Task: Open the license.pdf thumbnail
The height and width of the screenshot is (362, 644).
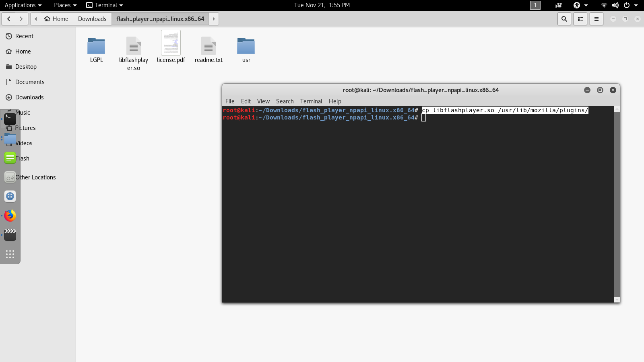Action: 171,43
